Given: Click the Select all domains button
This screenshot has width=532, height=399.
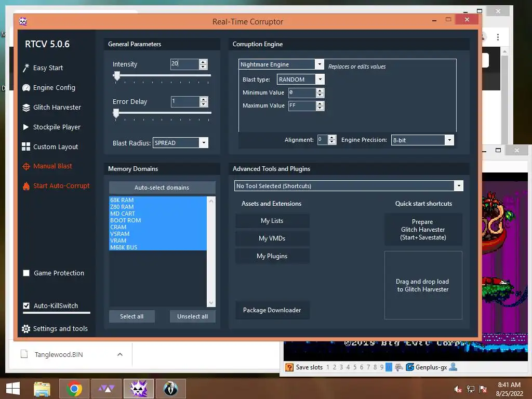Looking at the screenshot, I should [131, 316].
